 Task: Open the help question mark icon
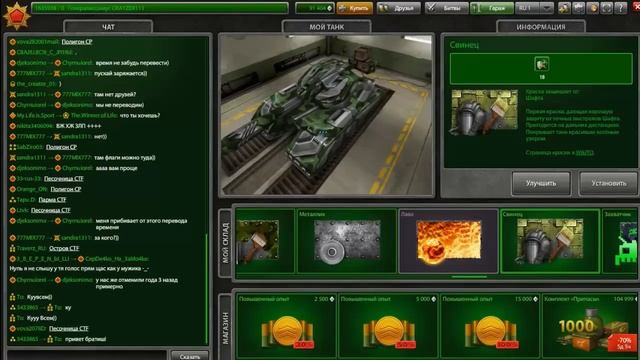point(620,8)
